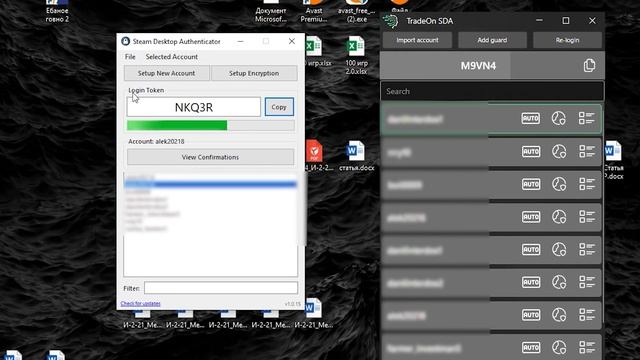Viewport: 640px width, 360px height.
Task: Focus the Filter field in Steam Desktop Authenticator
Action: [221, 288]
